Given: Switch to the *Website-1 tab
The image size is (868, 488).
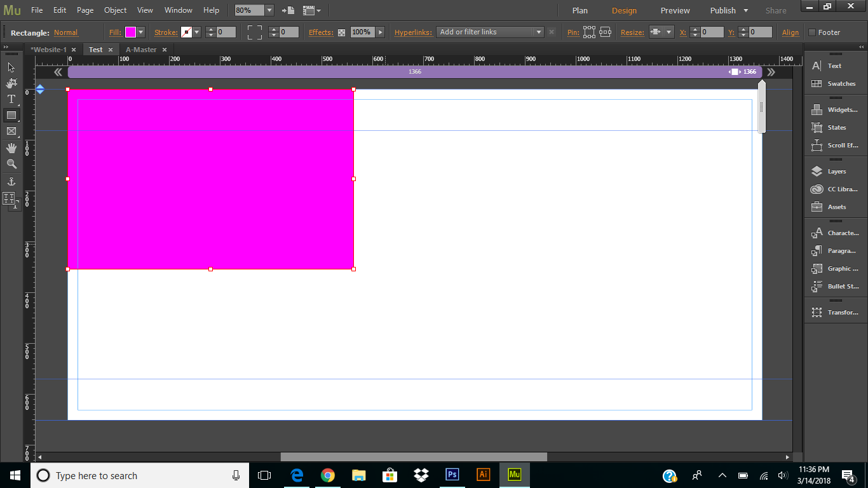Looking at the screenshot, I should coord(49,50).
